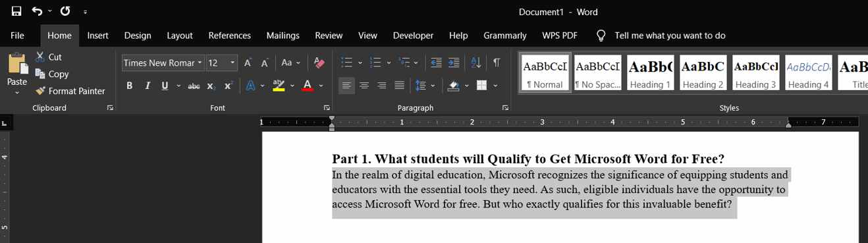This screenshot has width=868, height=243.
Task: Apply the Heading 1 style
Action: click(x=650, y=72)
